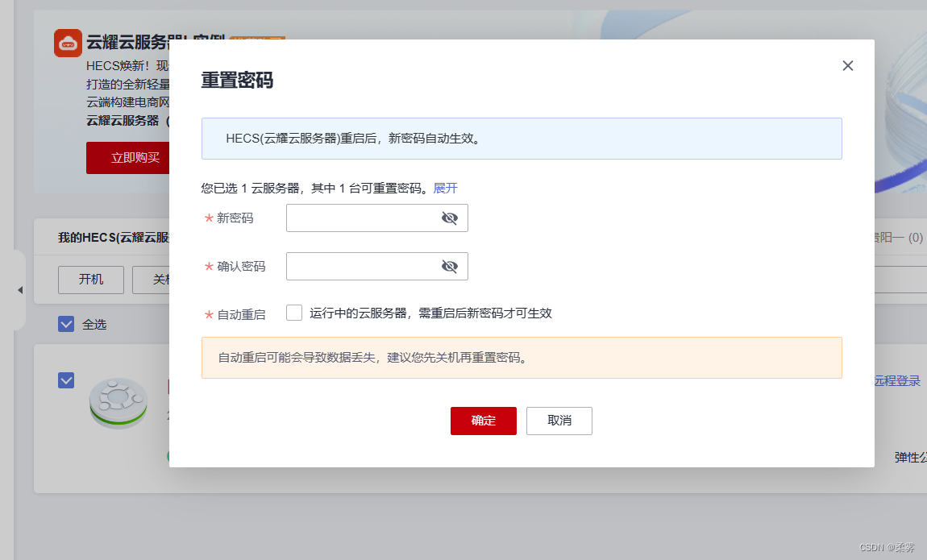This screenshot has width=927, height=560.
Task: Show password in 新密码 field
Action: pyautogui.click(x=449, y=218)
